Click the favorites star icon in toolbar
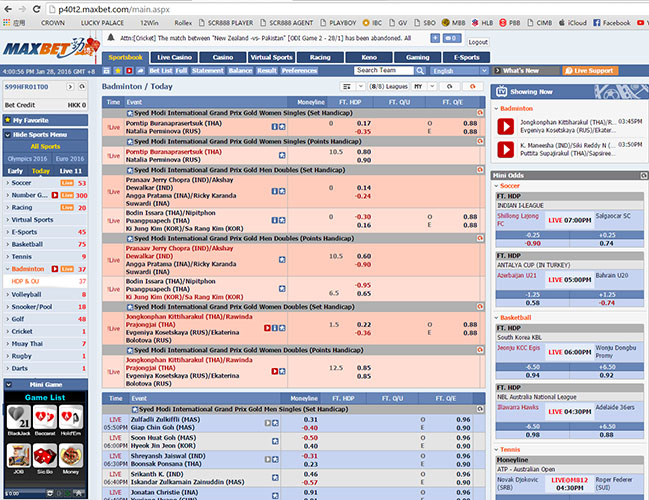This screenshot has width=649, height=500. click(x=118, y=71)
